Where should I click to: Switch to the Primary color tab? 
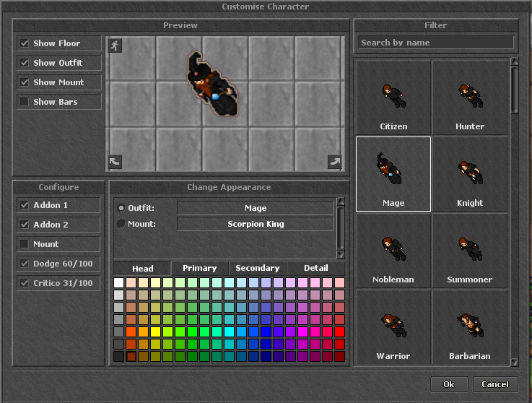[x=200, y=268]
